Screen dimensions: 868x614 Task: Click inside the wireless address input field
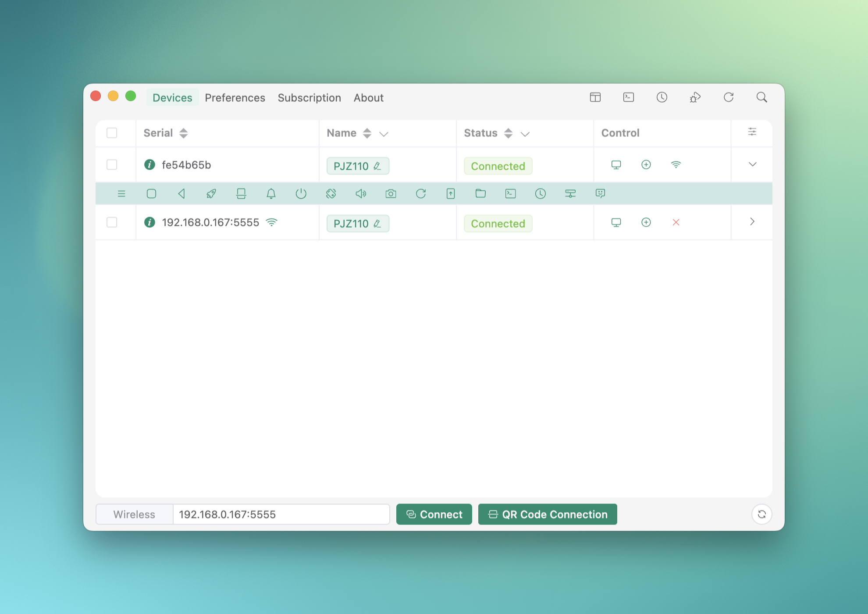[x=281, y=514]
